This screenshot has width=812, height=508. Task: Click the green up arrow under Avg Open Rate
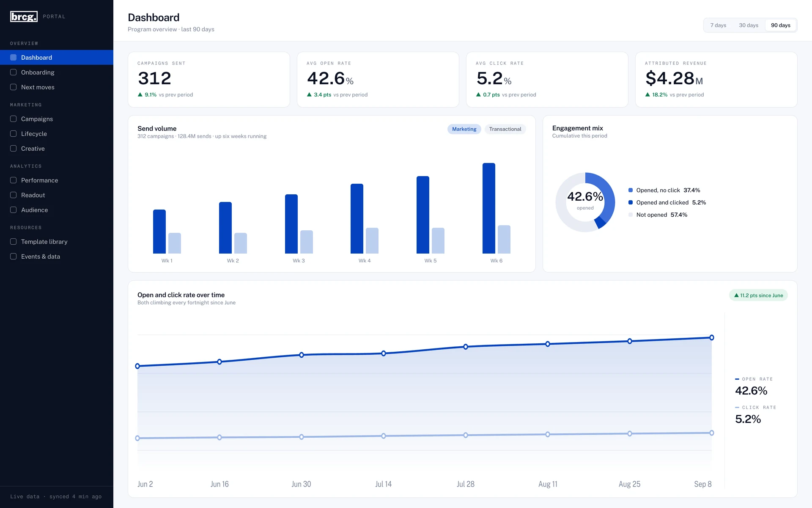(x=309, y=94)
